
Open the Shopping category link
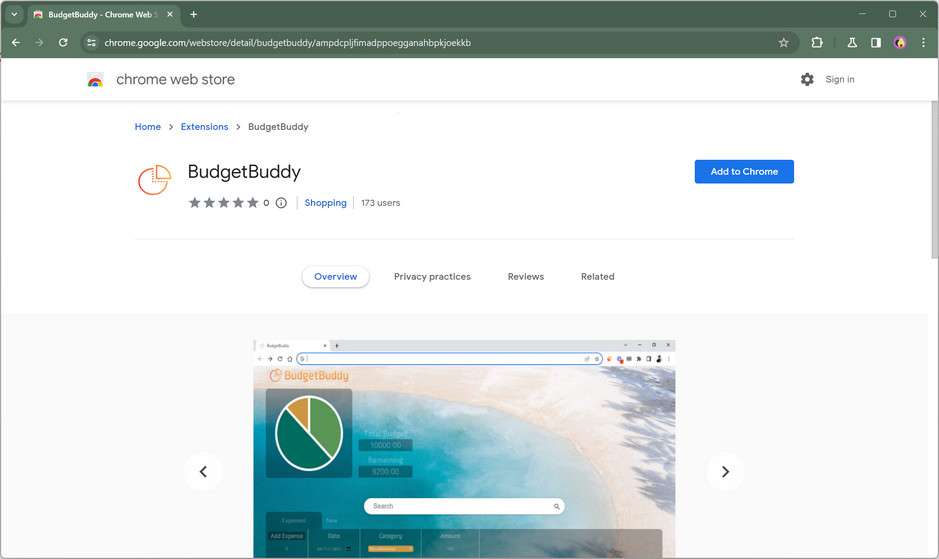pos(325,203)
